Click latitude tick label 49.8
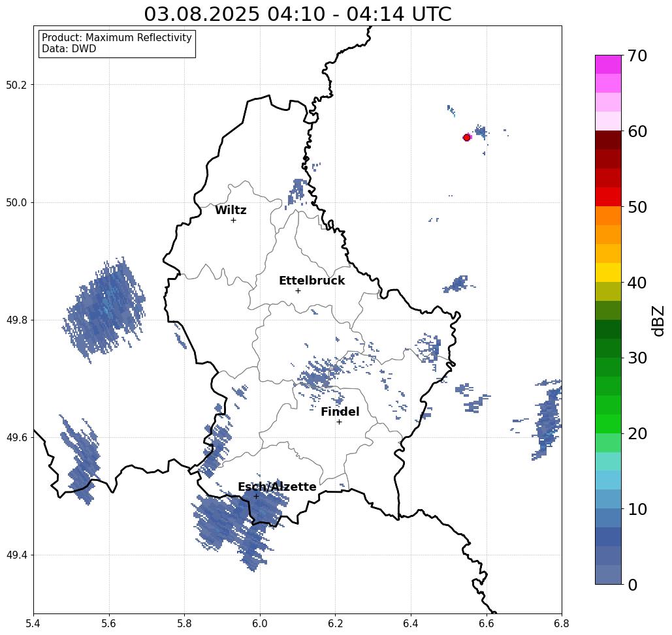 point(16,320)
